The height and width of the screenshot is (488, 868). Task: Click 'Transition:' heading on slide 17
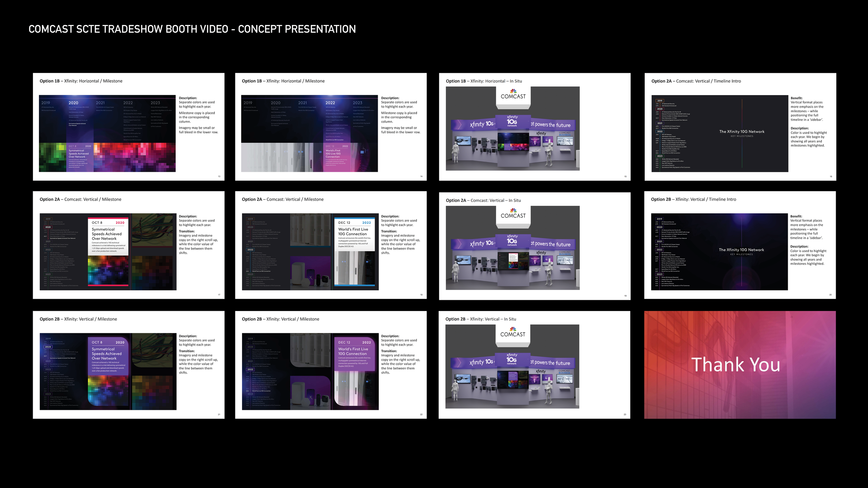point(187,232)
